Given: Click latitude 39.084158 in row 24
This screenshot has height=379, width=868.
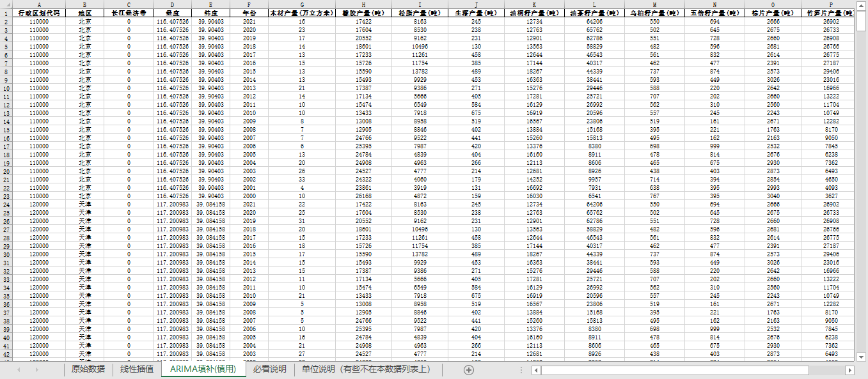Looking at the screenshot, I should [210, 204].
